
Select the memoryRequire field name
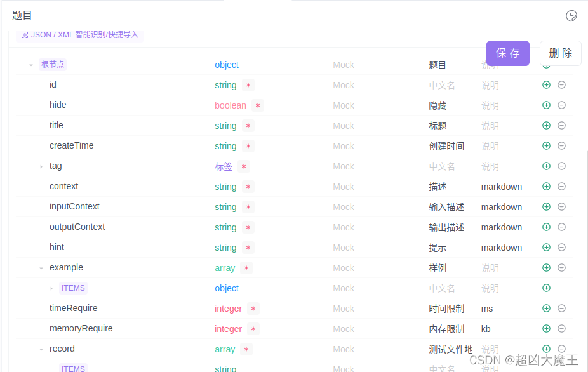pos(81,328)
